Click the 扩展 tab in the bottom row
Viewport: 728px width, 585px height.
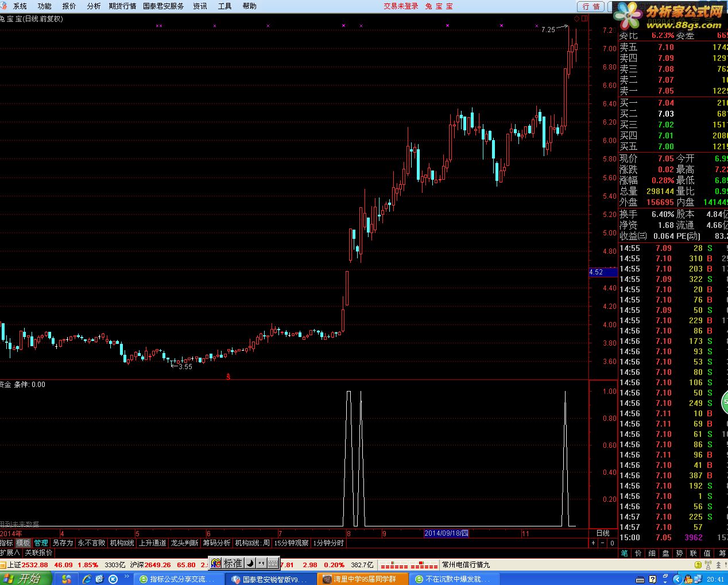(10, 552)
